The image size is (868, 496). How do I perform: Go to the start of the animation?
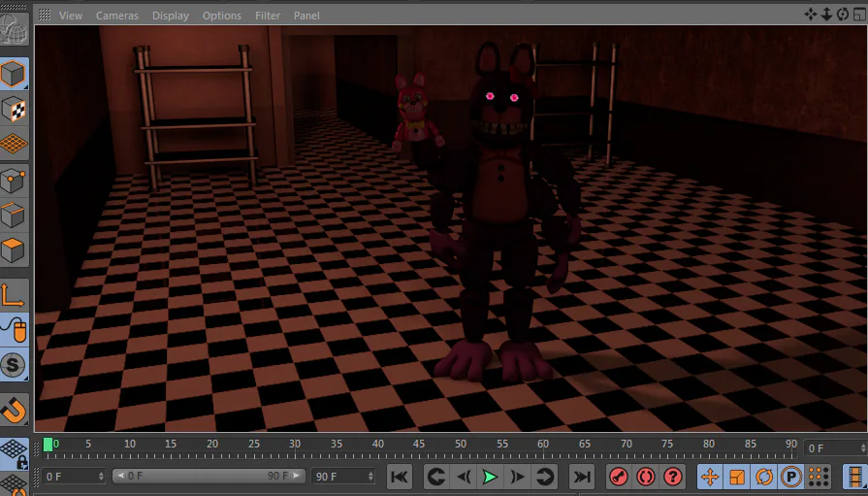400,477
